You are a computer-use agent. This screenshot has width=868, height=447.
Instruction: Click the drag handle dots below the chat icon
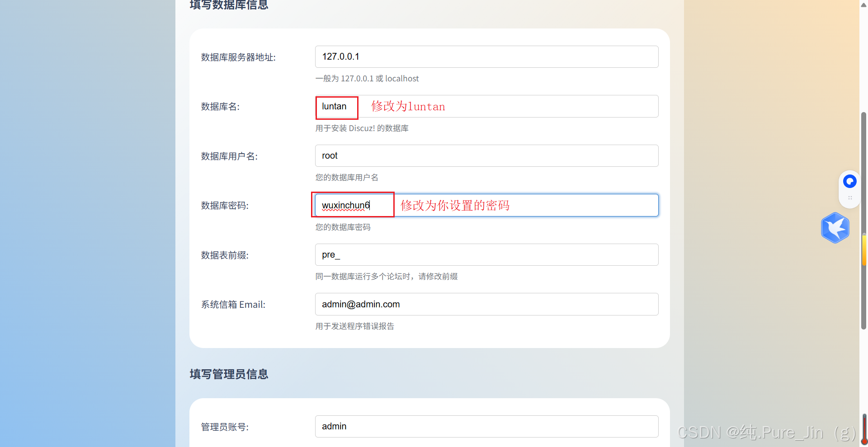[x=850, y=198]
